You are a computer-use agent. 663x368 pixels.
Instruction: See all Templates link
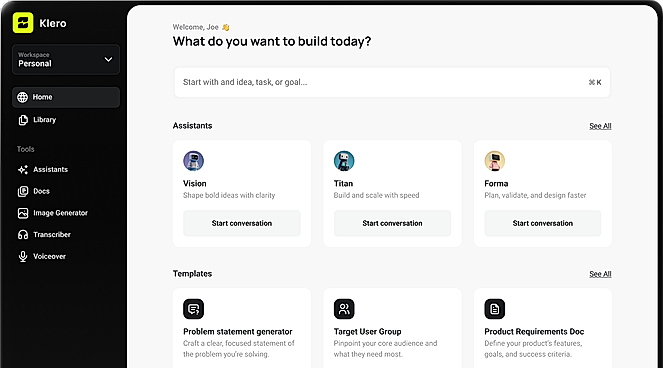click(x=600, y=274)
